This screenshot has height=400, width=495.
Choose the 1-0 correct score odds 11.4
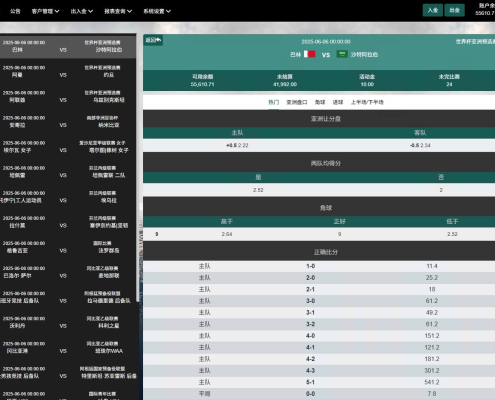click(432, 266)
